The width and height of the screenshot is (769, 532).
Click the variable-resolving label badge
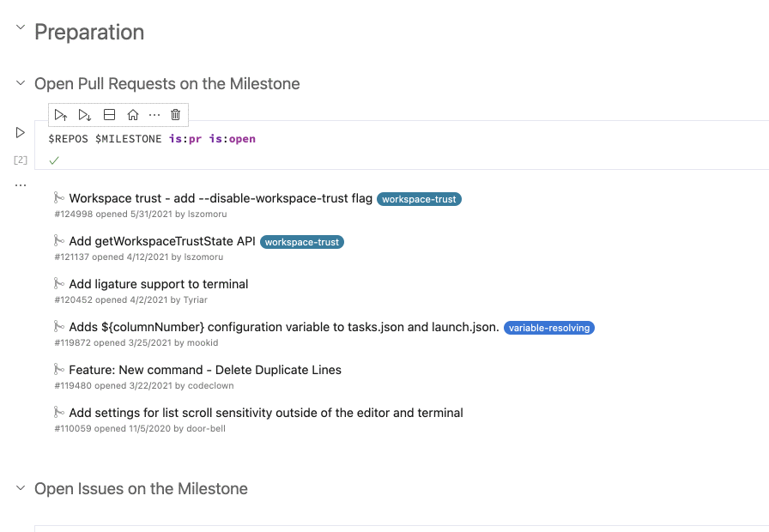point(550,327)
